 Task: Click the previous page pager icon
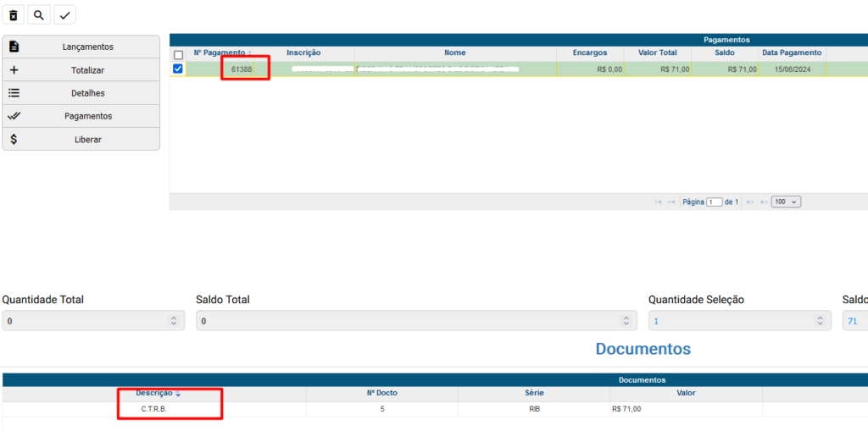coord(671,202)
